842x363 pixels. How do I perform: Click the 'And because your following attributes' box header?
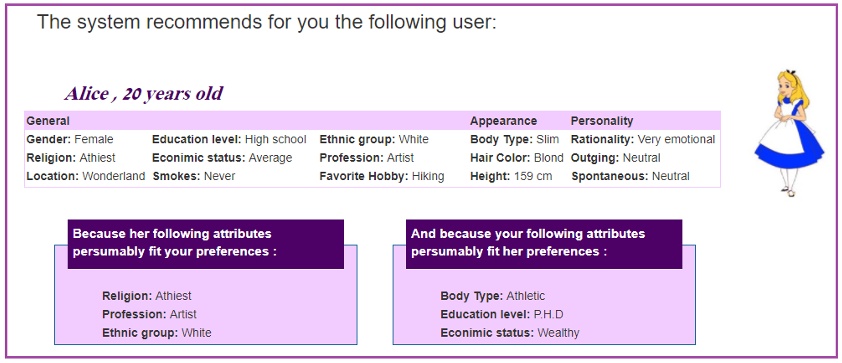click(x=544, y=244)
